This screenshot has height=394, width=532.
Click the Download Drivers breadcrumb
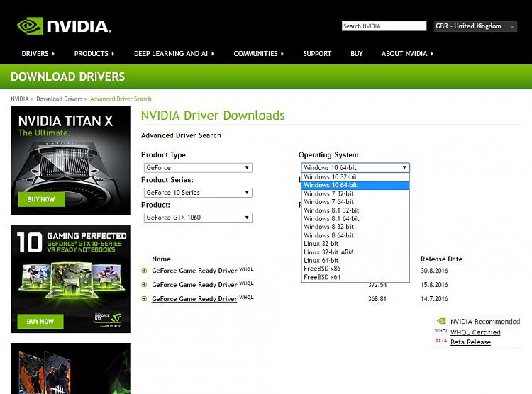click(x=60, y=98)
